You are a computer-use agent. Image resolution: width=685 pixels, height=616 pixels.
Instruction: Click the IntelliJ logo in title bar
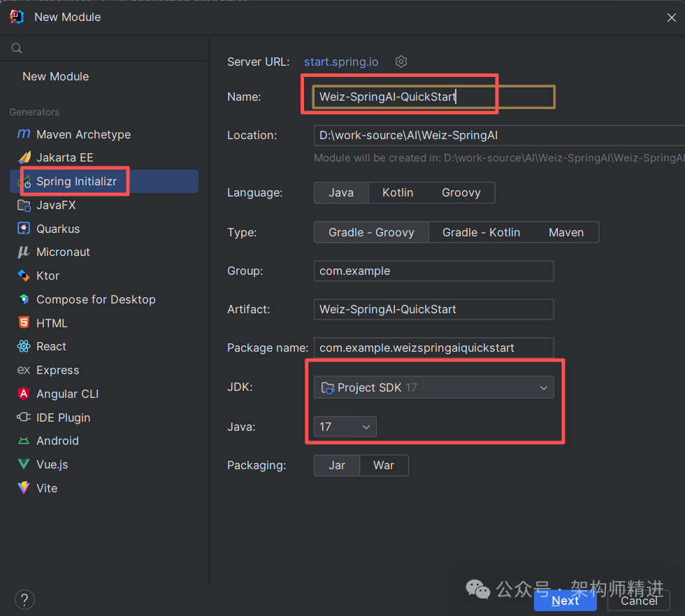pos(17,17)
